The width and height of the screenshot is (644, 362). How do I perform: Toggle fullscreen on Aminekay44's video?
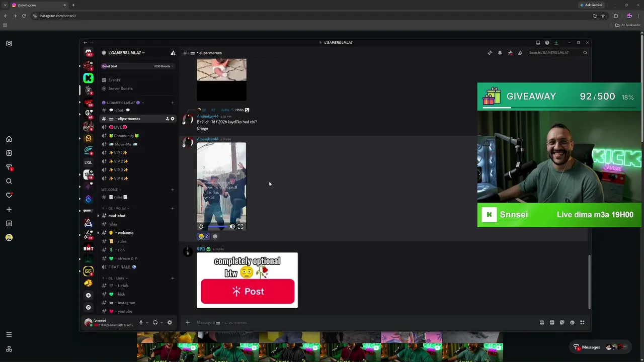coord(240,227)
